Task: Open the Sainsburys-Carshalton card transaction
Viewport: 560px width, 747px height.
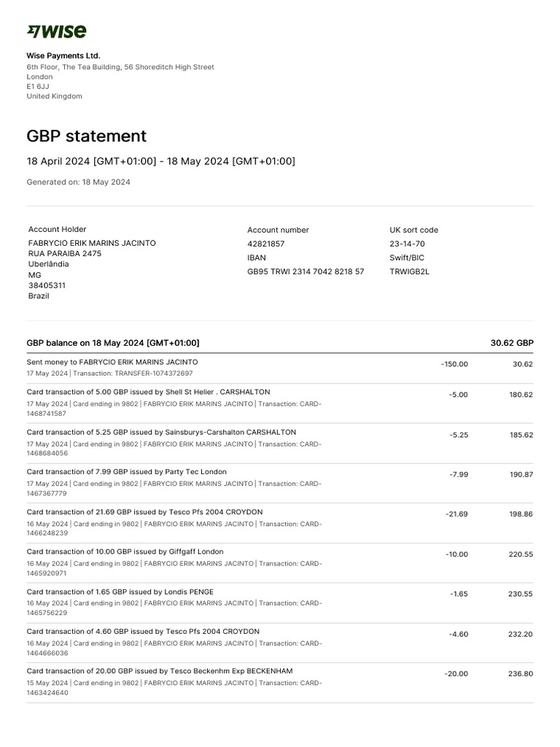Action: (x=161, y=432)
